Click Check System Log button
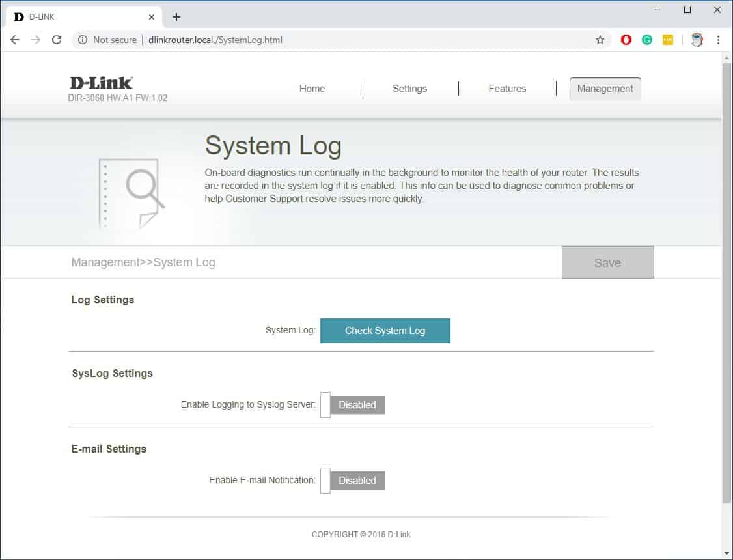 click(385, 331)
